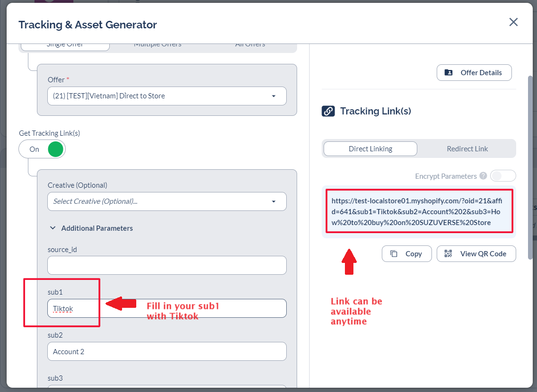Click the sub2 field with Account 2
Image resolution: width=537 pixels, height=392 pixels.
[167, 352]
